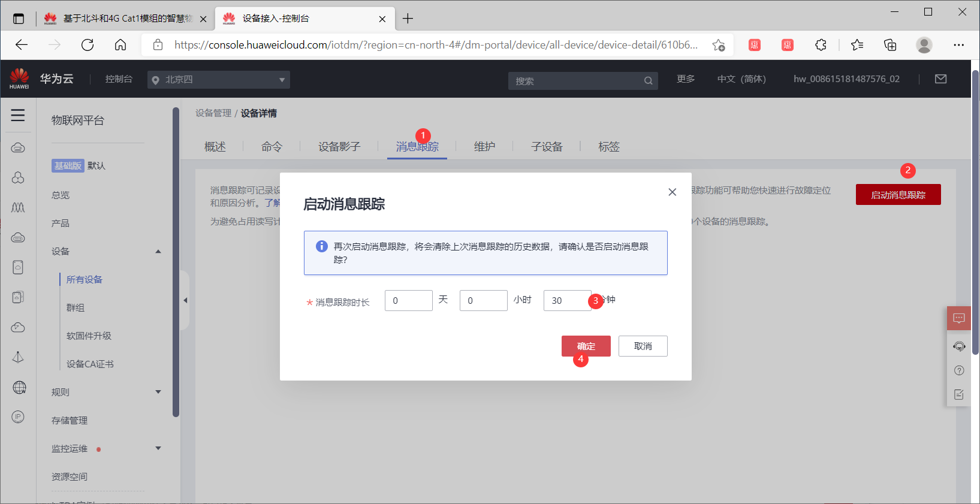Click the pyramid-shaped icon in the left rail
Screen dimensions: 980x504
(18, 357)
